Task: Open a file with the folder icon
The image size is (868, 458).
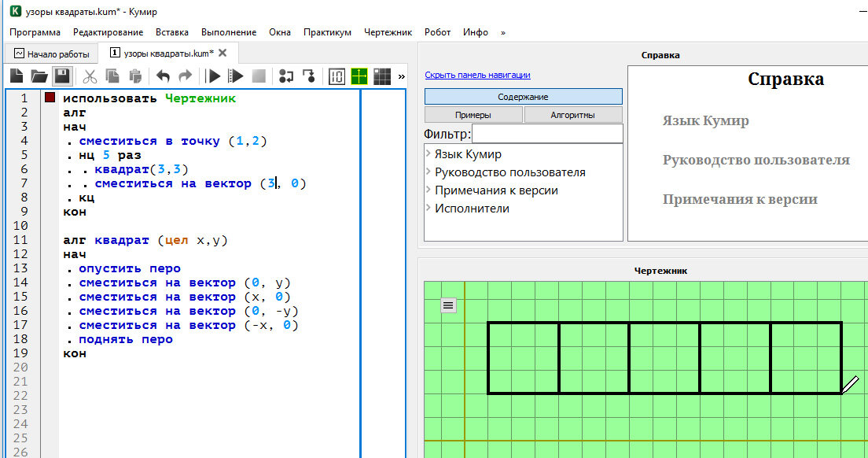Action: pyautogui.click(x=39, y=76)
